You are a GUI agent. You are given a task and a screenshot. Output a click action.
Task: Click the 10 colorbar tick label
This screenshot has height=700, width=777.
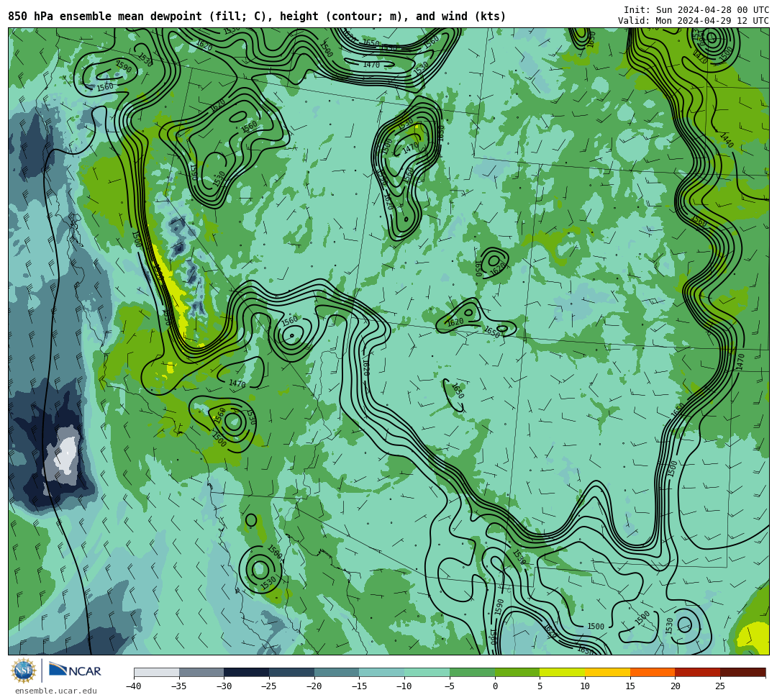pos(585,686)
